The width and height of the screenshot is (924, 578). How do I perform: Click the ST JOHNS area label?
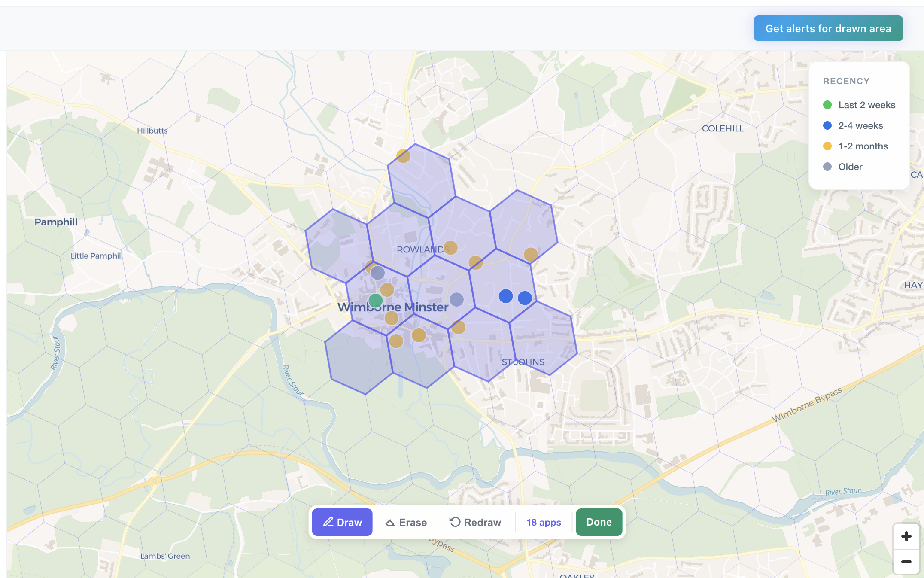point(523,362)
